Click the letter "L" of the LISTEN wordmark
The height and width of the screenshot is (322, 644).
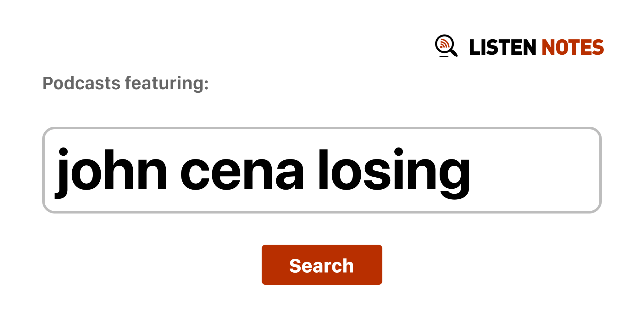475,47
